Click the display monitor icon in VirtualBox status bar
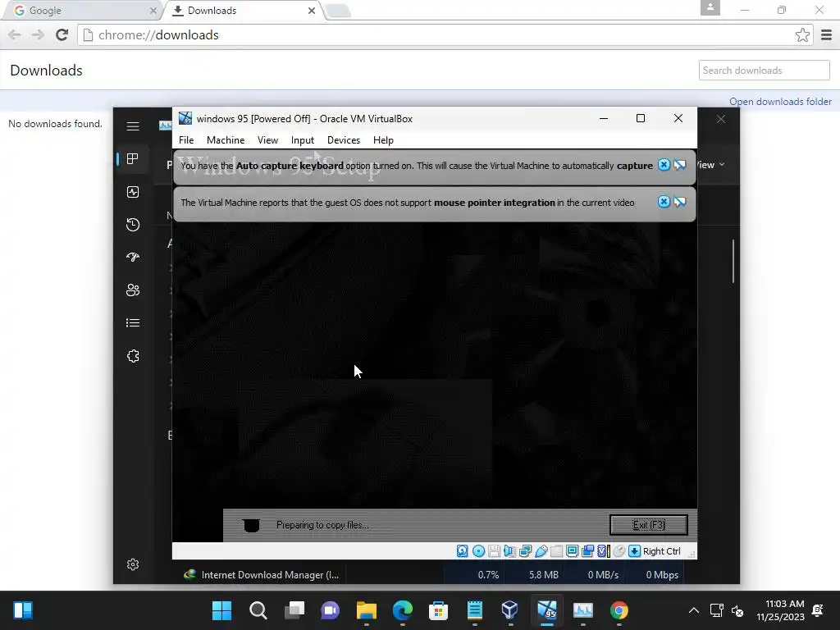The height and width of the screenshot is (630, 840). (x=572, y=550)
